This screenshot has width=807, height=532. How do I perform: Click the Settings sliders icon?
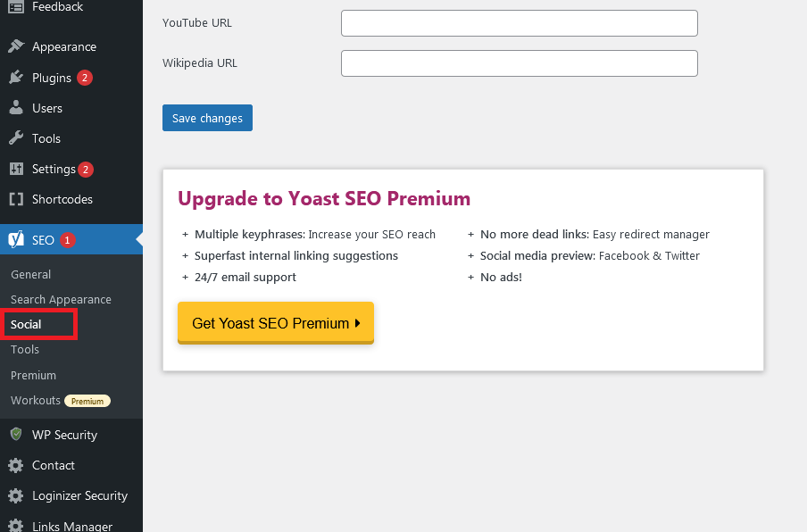click(16, 169)
